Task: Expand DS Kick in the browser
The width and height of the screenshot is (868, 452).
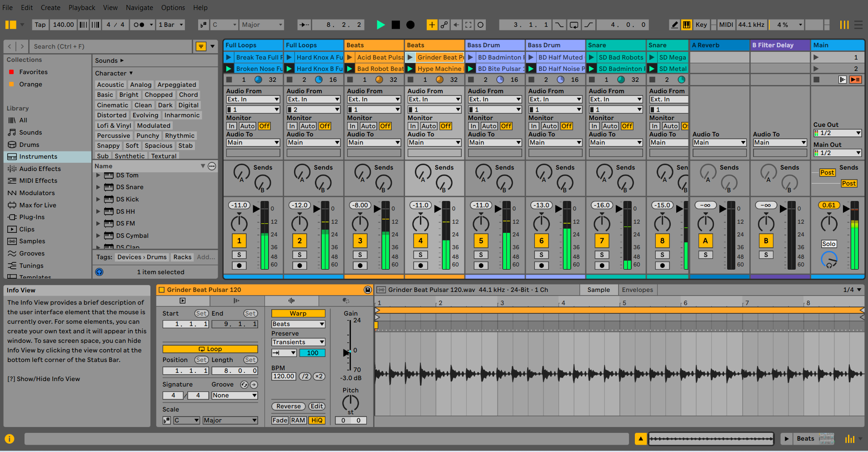Action: click(x=98, y=199)
